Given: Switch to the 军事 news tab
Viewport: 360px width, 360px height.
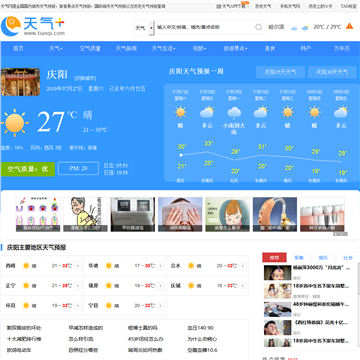Looking at the screenshot, I should click(x=299, y=258).
